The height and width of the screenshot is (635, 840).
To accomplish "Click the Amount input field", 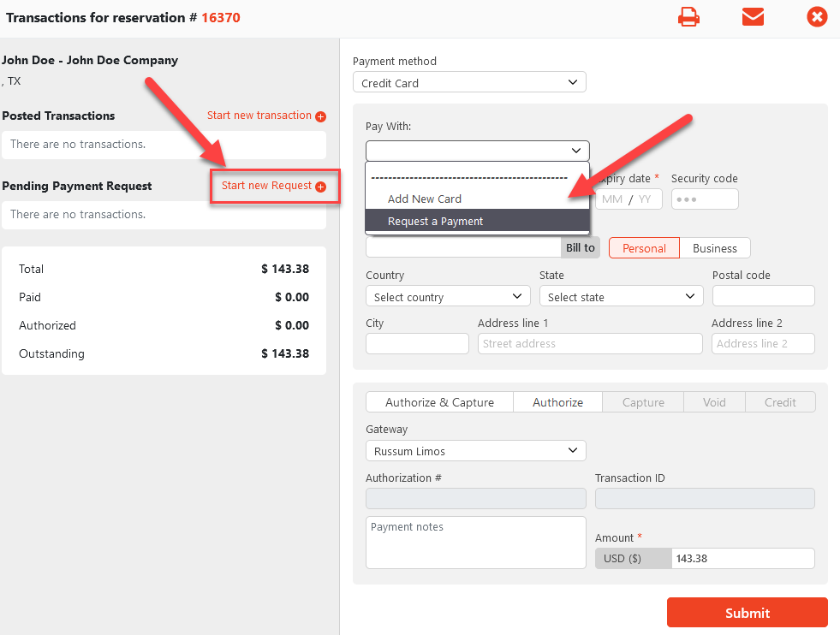I will coord(742,559).
